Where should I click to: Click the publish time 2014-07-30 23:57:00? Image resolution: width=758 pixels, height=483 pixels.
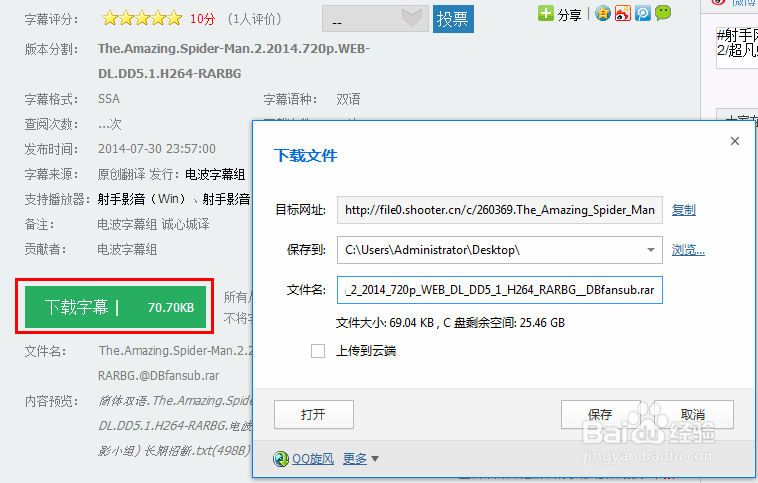click(x=157, y=148)
